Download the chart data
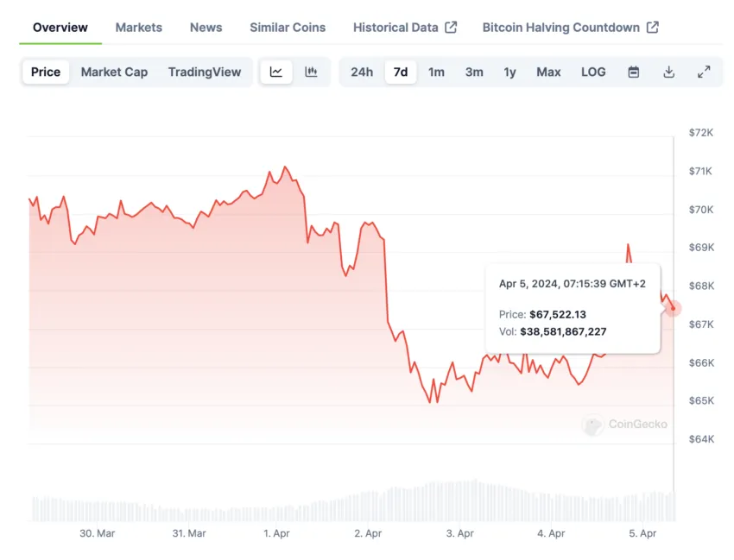 click(x=668, y=72)
